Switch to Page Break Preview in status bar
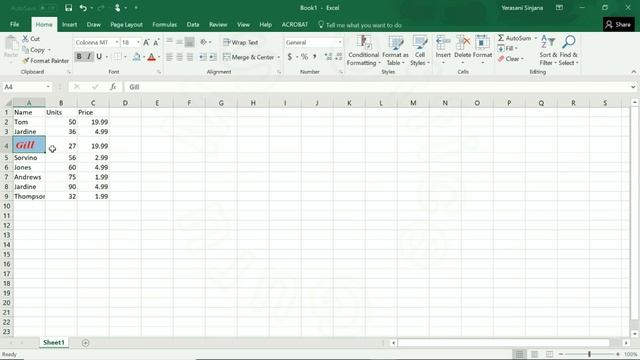This screenshot has width=640, height=360. tap(549, 354)
